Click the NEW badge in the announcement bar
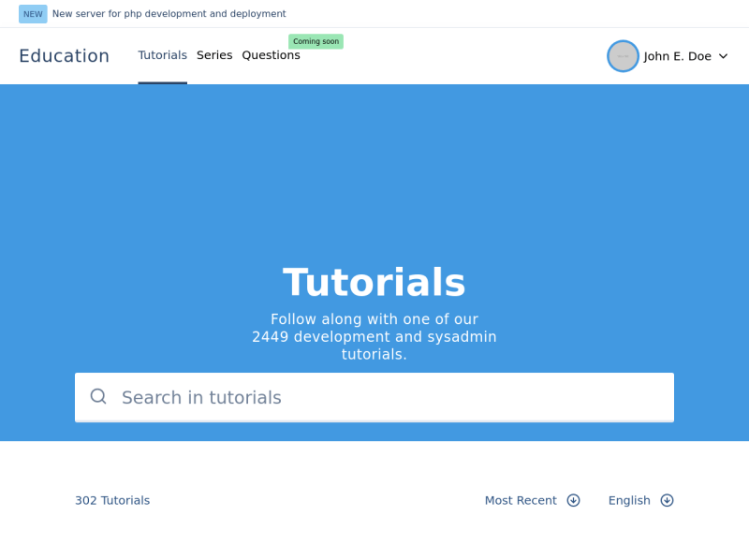The image size is (749, 560). (33, 14)
